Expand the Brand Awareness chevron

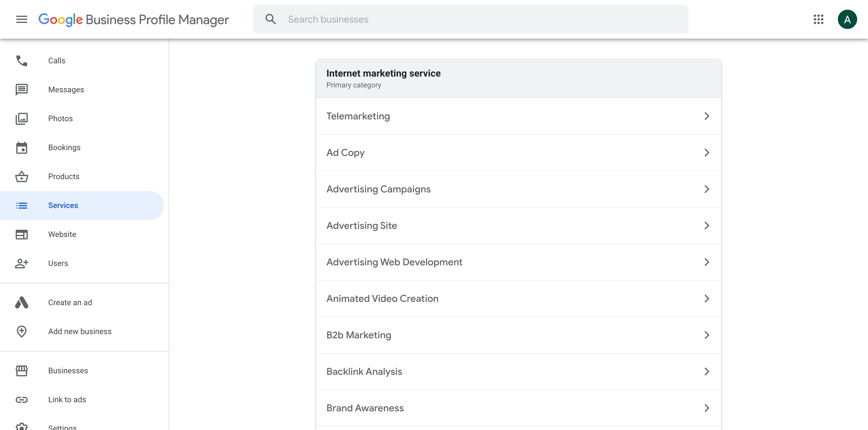point(706,408)
